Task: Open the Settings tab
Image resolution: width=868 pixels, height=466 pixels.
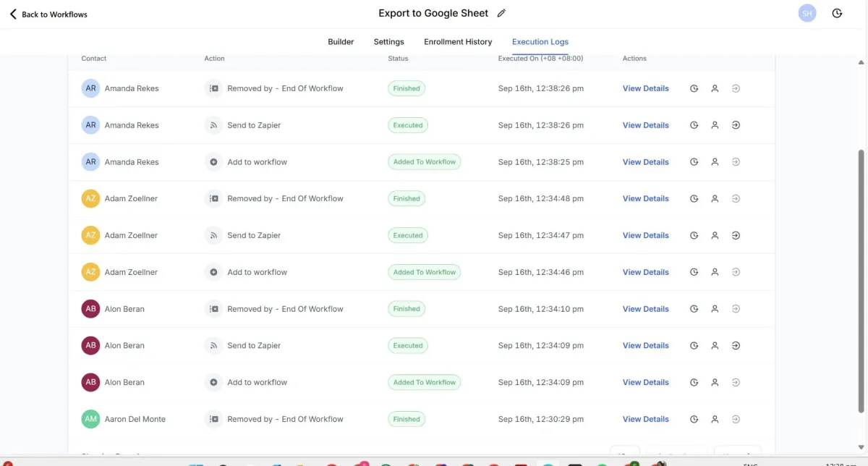Action: [x=388, y=42]
